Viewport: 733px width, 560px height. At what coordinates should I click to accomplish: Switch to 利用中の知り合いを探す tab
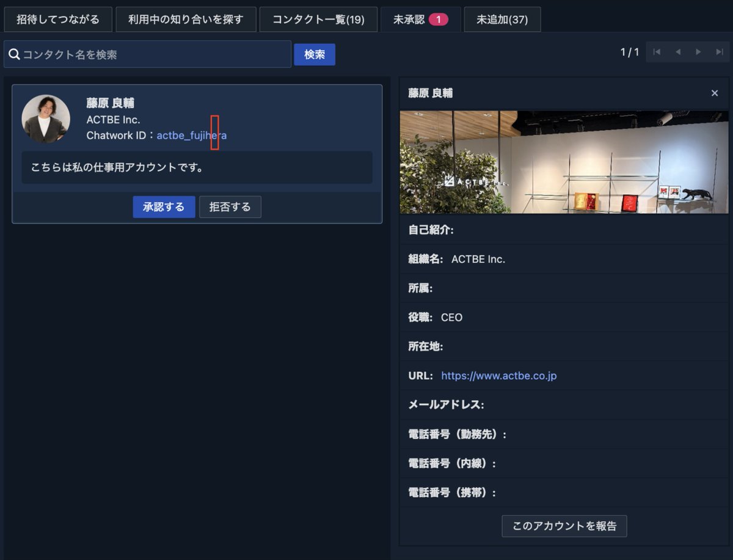tap(186, 19)
